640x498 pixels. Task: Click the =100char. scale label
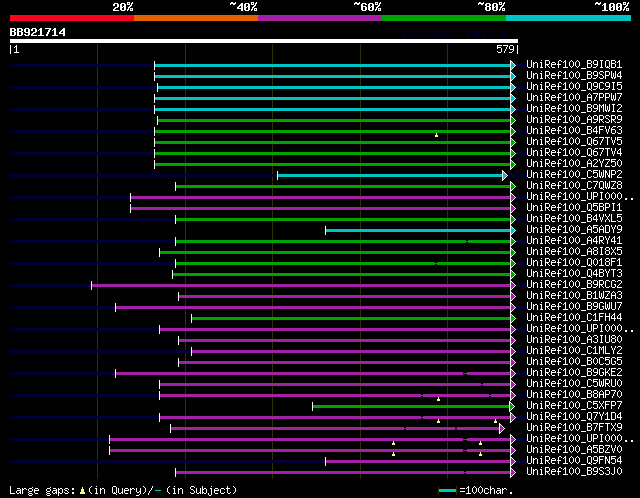click(x=486, y=490)
